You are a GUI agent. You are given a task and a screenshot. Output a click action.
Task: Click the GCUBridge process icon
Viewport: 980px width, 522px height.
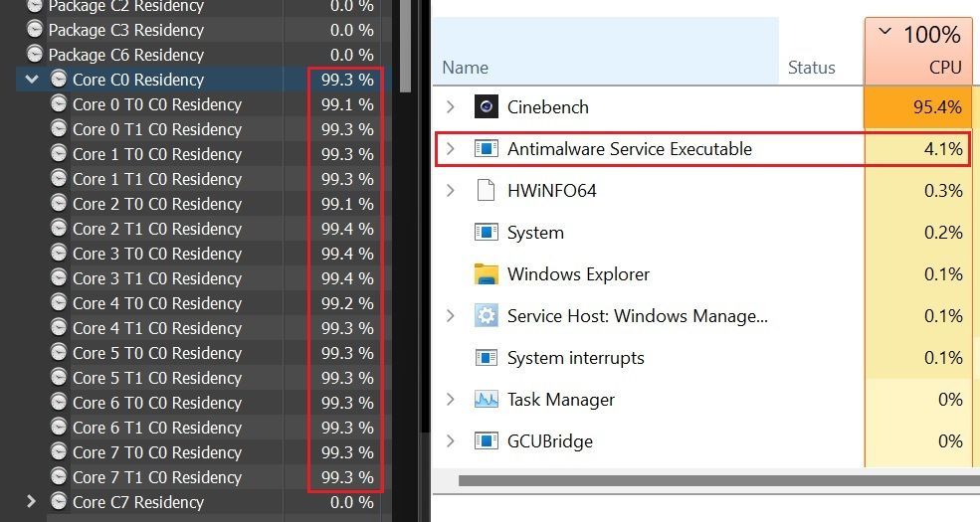[x=486, y=441]
